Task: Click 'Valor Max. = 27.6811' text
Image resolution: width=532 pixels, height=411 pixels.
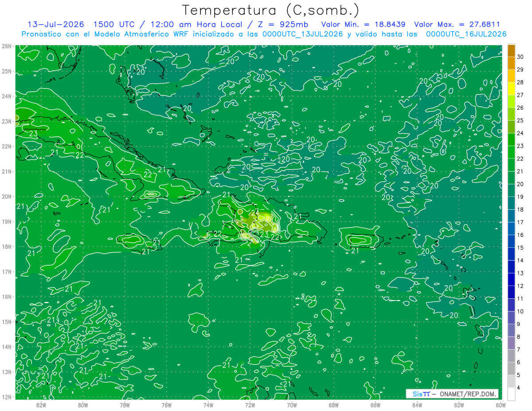Action: 457,24
